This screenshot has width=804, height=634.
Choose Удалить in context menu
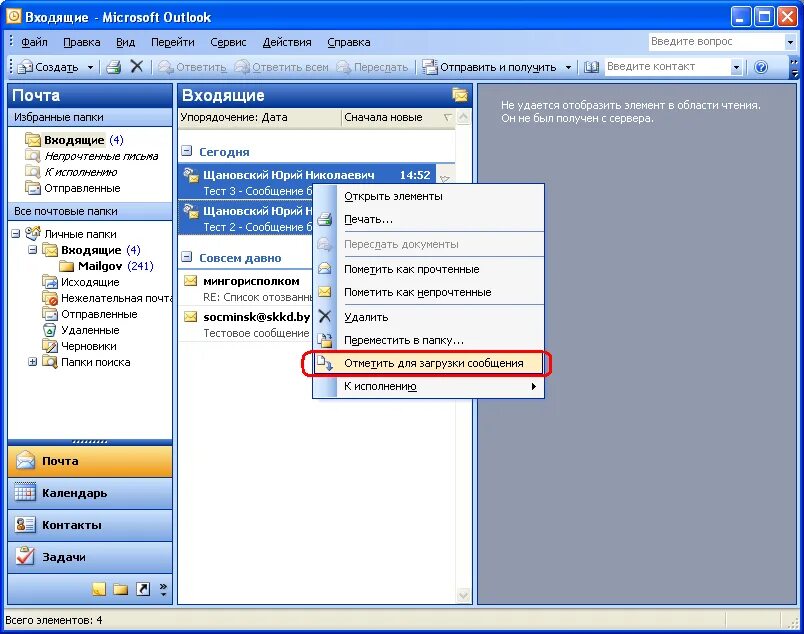point(429,317)
